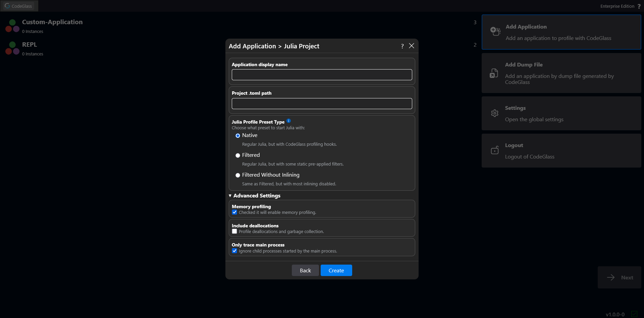Screen dimensions: 644x318
Task: Uncheck the Memory profiling checkbox
Action: tap(234, 212)
